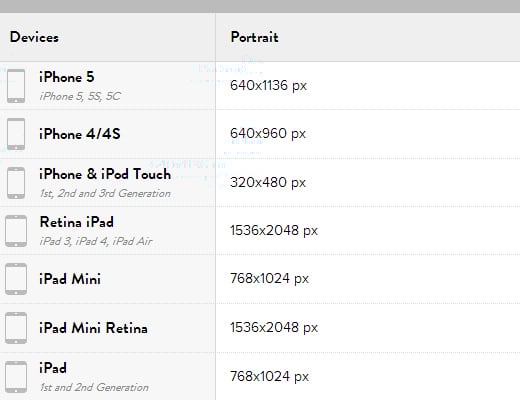Select the Devices column header
520x400 pixels.
tap(34, 37)
